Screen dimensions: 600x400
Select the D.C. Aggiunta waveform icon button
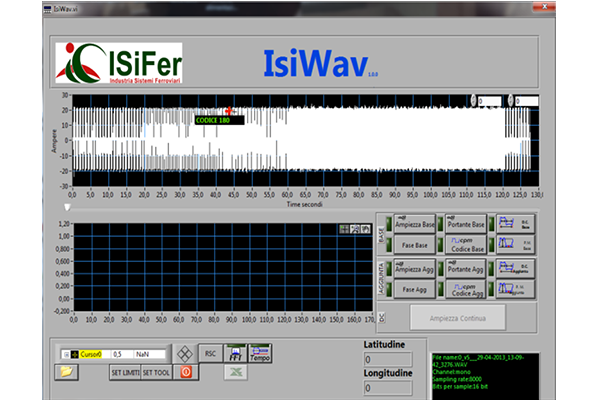click(x=515, y=268)
